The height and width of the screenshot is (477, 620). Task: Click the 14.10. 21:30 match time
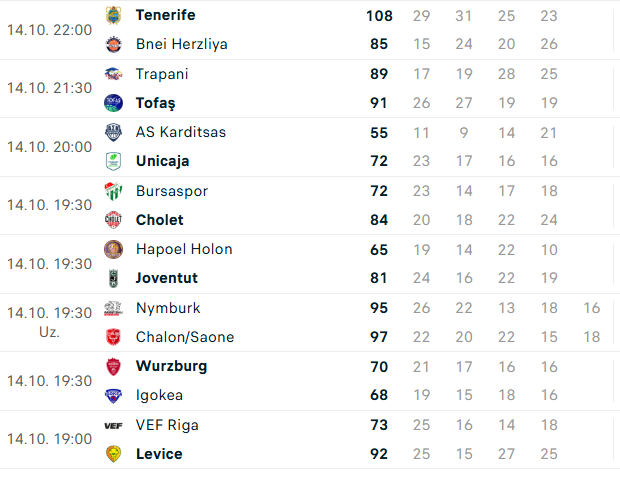pos(49,88)
